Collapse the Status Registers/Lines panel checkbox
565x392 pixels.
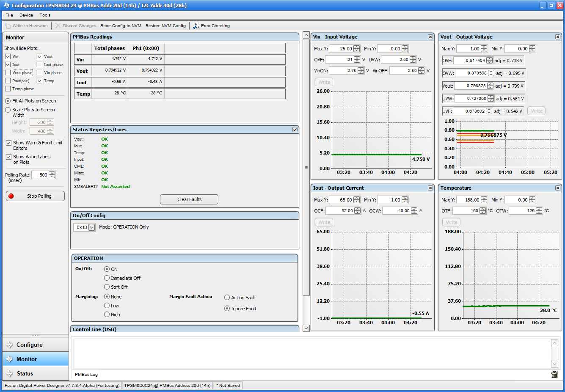[295, 130]
